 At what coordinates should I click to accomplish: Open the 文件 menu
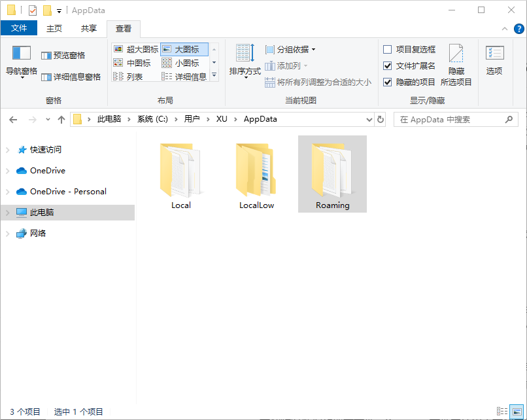click(20, 27)
